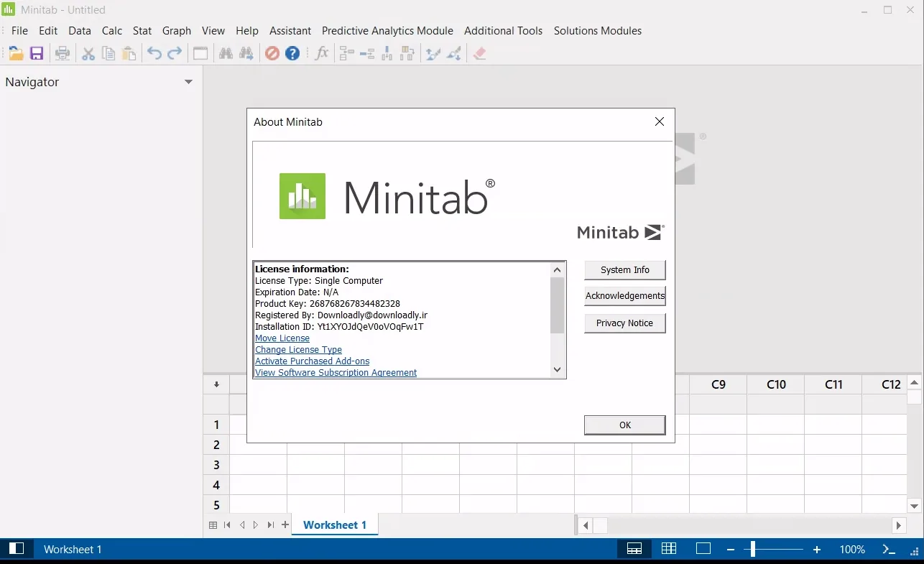Go to previous worksheet tab arrow
This screenshot has height=564, width=924.
coord(242,525)
